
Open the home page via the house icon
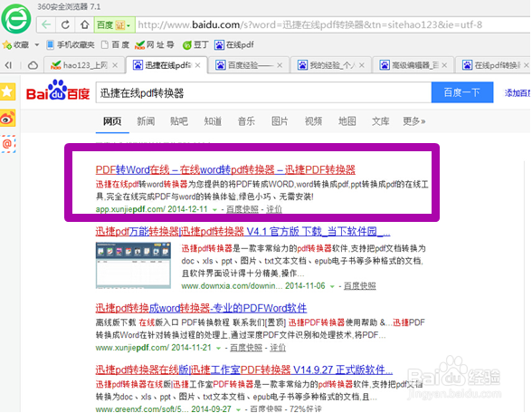[x=84, y=24]
